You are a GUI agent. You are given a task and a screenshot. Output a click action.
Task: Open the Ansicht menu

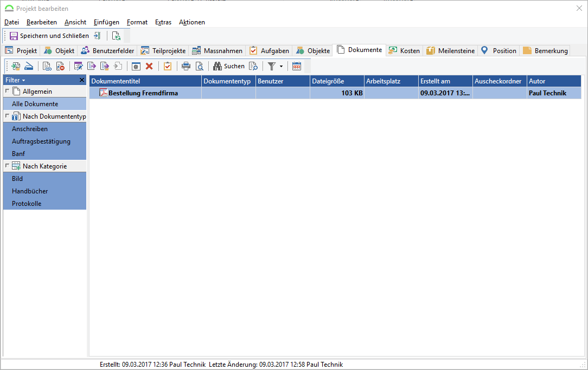(75, 22)
